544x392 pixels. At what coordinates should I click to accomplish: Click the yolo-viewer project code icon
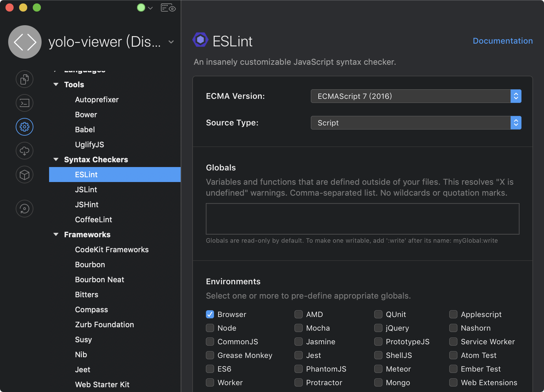click(25, 42)
